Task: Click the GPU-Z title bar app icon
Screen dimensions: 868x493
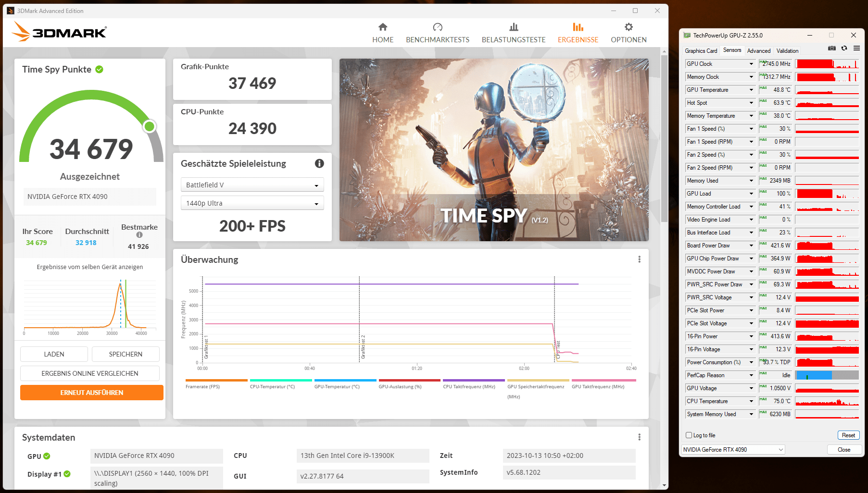Action: point(687,35)
